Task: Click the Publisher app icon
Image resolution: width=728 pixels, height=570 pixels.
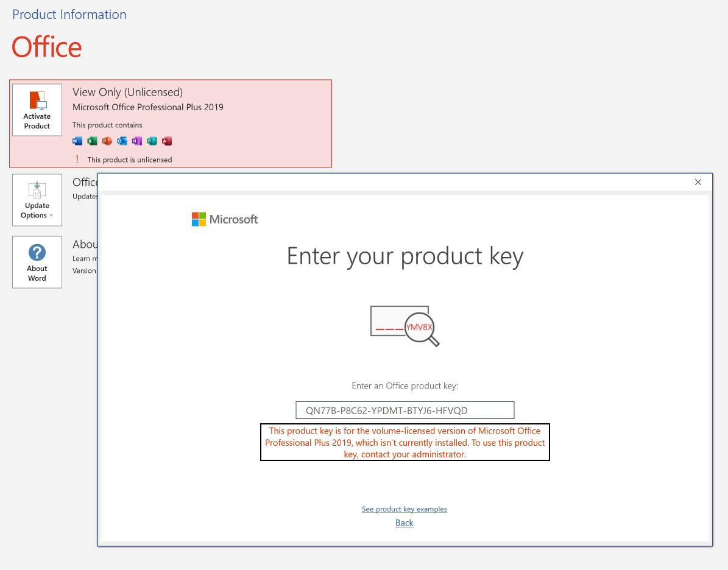Action: click(152, 141)
